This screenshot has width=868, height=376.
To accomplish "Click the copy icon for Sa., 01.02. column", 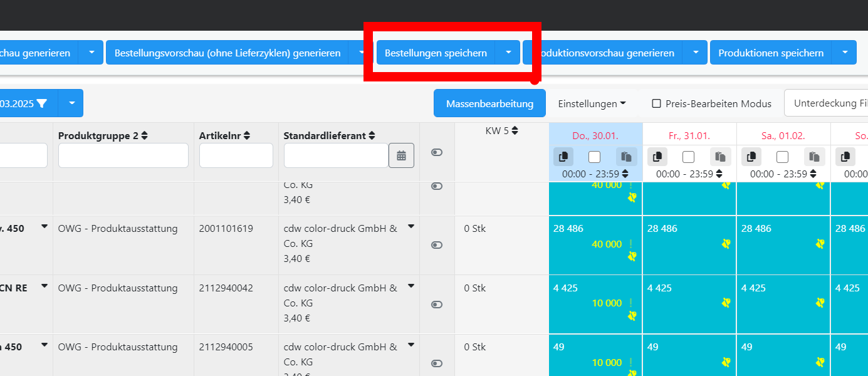I will [751, 157].
